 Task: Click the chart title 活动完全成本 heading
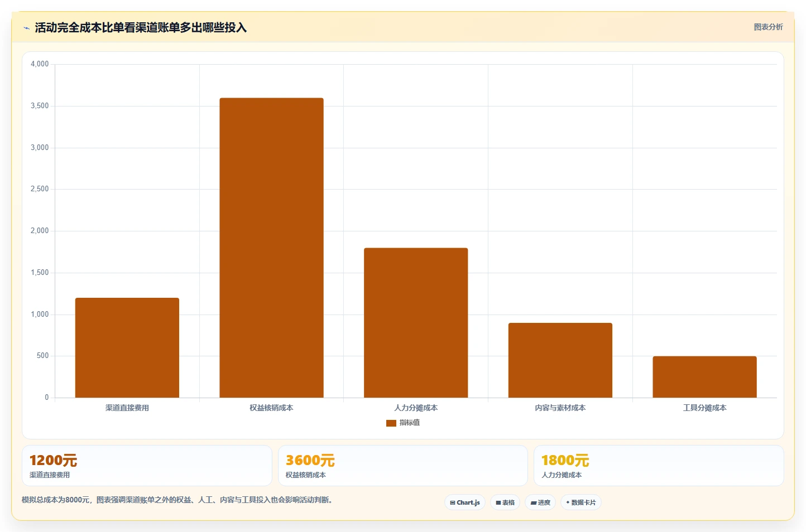(141, 27)
